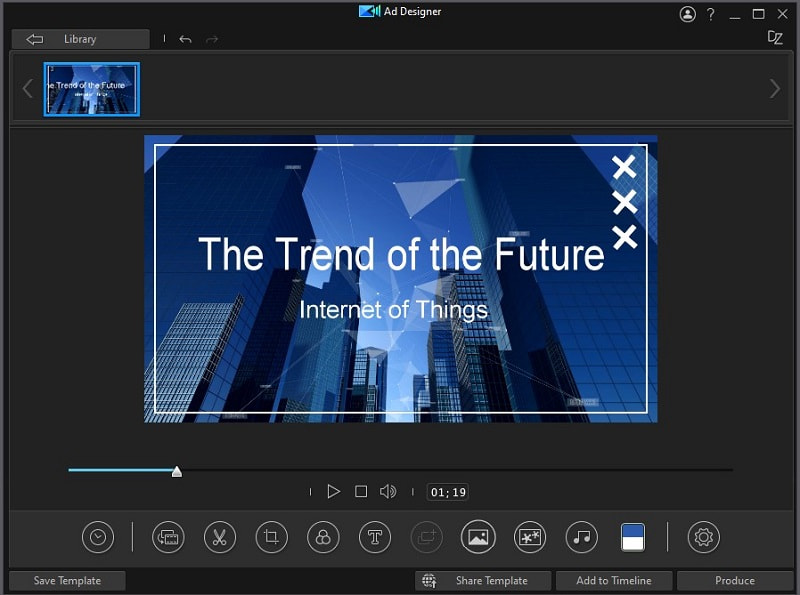800x595 pixels.
Task: Select the Trend of the Future slide thumbnail
Action: click(91, 88)
